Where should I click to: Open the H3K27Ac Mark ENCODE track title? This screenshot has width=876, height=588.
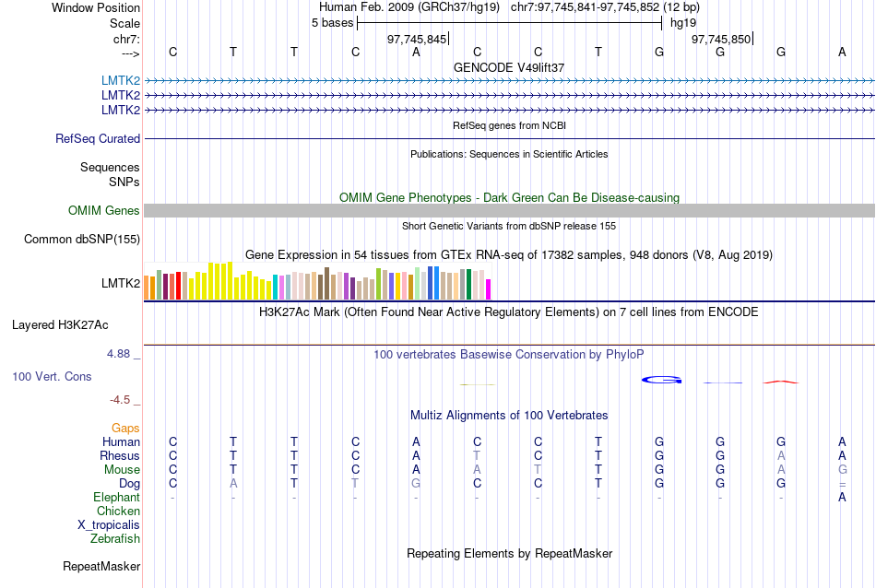[509, 312]
